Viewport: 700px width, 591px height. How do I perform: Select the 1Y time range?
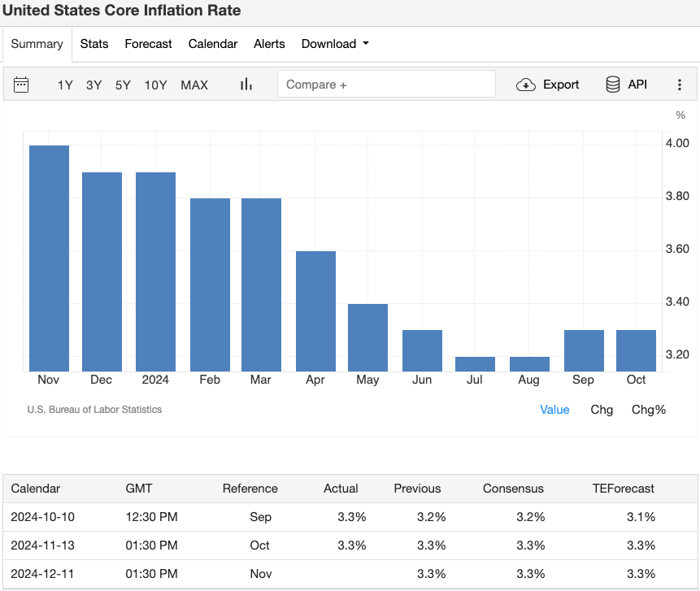click(x=65, y=85)
